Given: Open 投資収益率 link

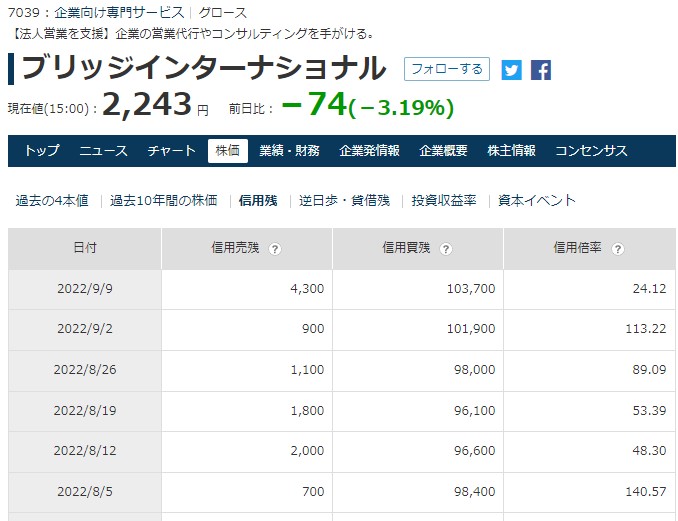Looking at the screenshot, I should click(x=444, y=201).
